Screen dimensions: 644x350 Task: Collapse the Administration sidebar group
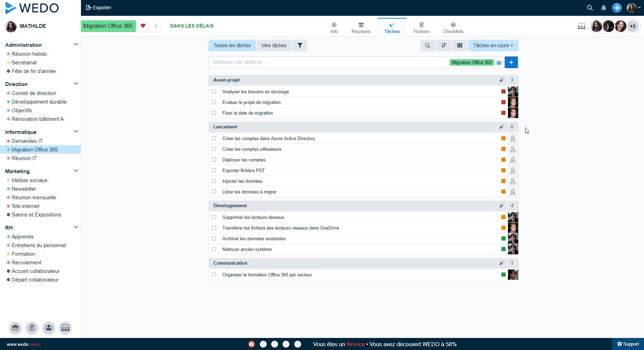[x=76, y=44]
